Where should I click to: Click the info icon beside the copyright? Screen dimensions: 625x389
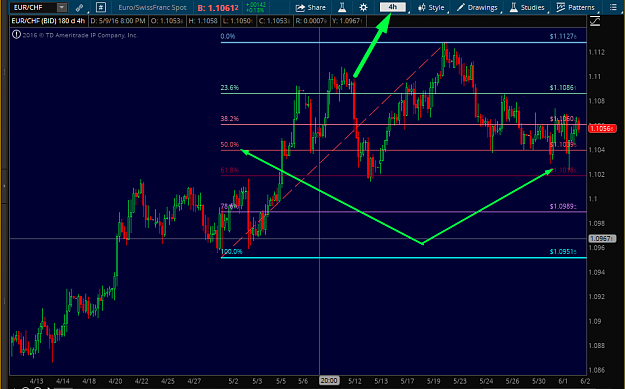coord(16,35)
